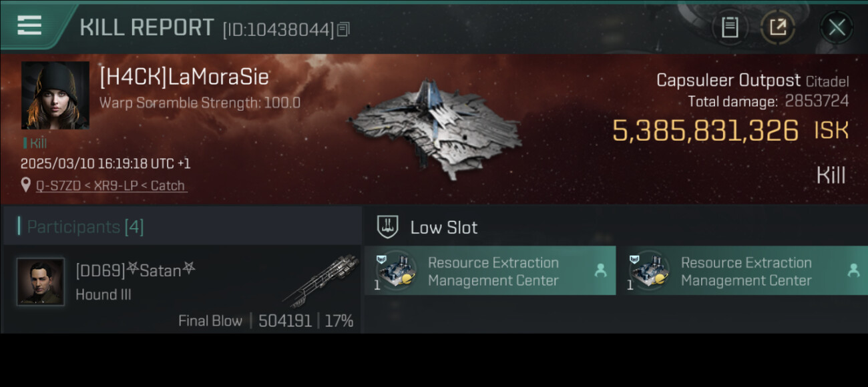Open the victim's character portrait
Screen dimensions: 868x387
click(55, 95)
